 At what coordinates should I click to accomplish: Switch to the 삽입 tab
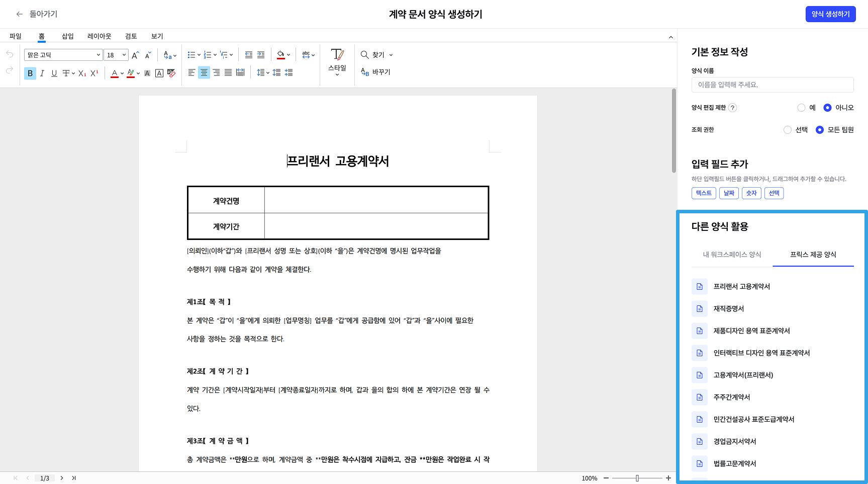tap(68, 36)
